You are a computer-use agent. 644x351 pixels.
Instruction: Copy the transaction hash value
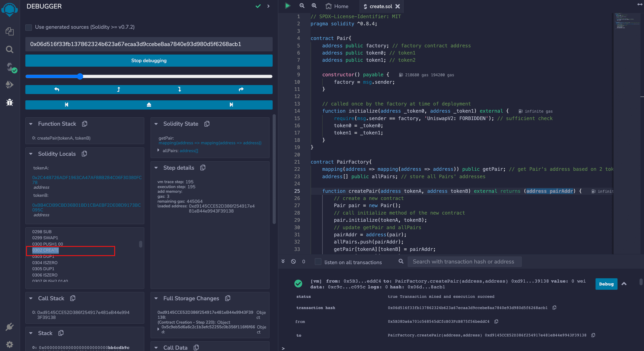click(554, 308)
